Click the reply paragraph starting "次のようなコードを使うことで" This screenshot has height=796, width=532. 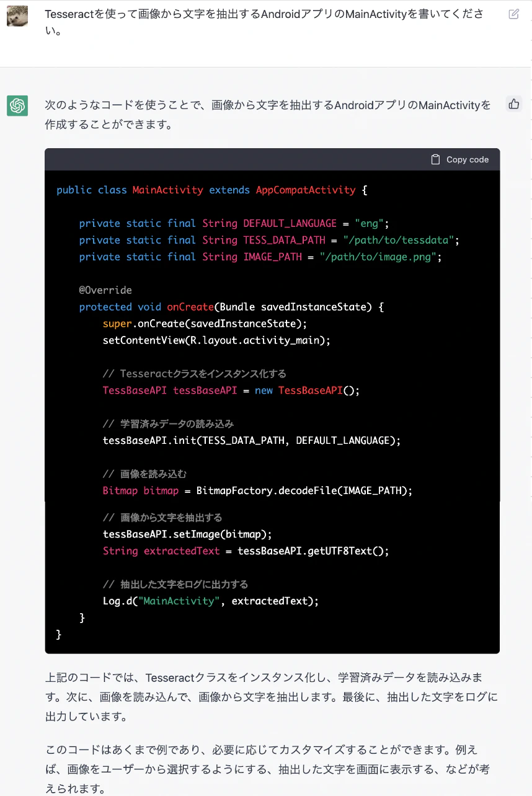pyautogui.click(x=268, y=115)
